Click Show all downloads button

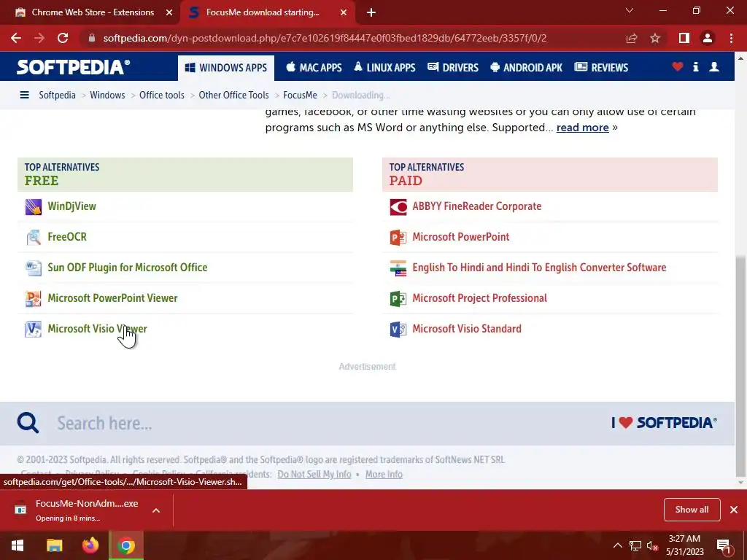point(692,510)
